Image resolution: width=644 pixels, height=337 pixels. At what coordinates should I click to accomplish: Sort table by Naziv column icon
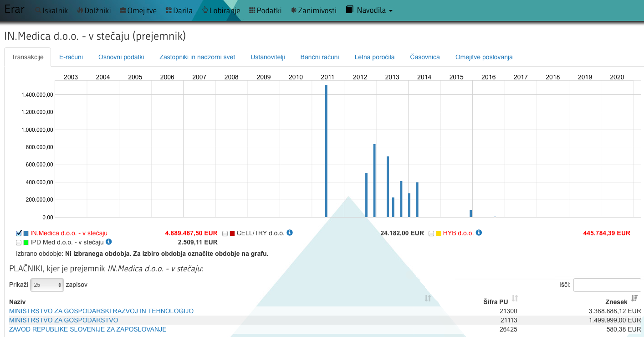click(x=428, y=298)
